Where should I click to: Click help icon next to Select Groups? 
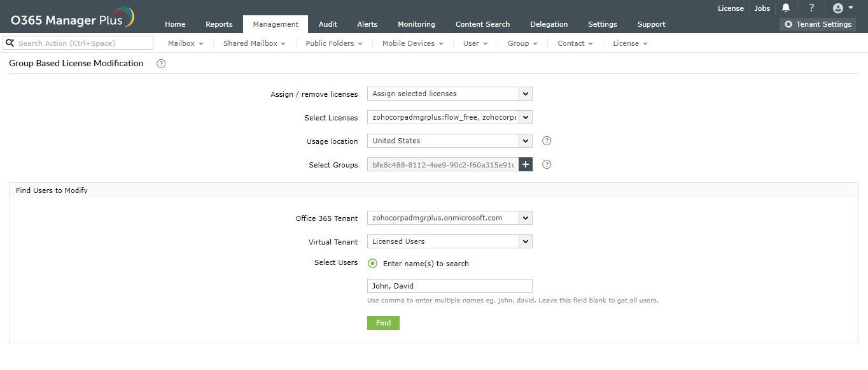(547, 164)
